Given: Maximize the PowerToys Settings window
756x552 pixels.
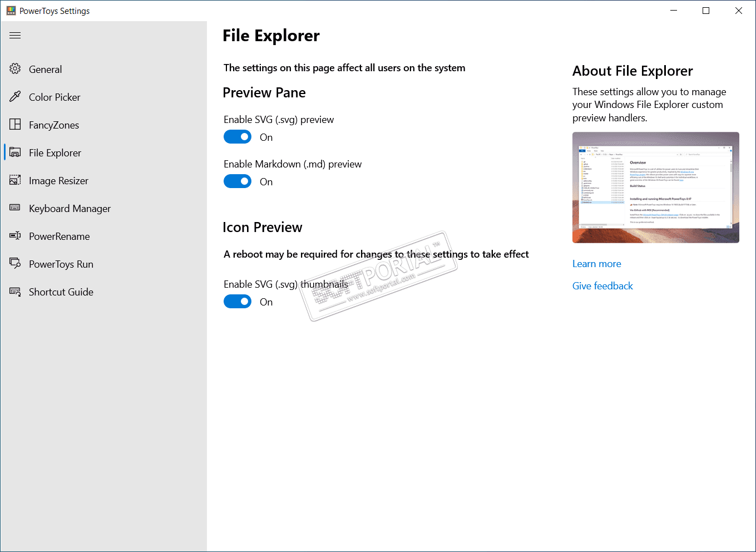Looking at the screenshot, I should (706, 11).
